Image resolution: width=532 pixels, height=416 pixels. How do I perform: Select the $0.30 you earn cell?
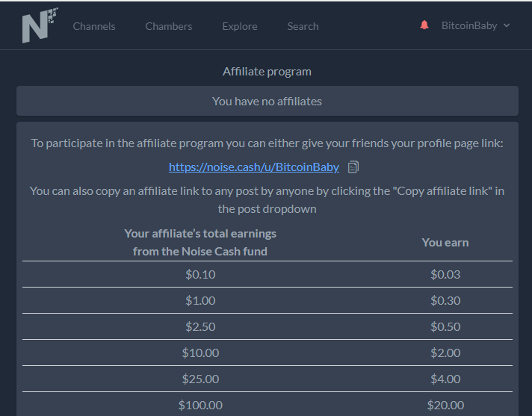445,300
